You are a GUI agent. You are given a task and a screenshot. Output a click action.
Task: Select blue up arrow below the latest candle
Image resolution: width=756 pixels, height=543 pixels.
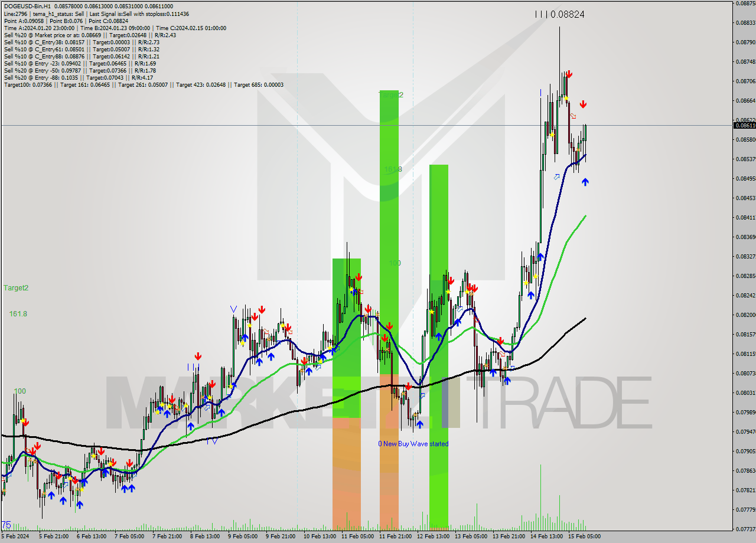585,182
